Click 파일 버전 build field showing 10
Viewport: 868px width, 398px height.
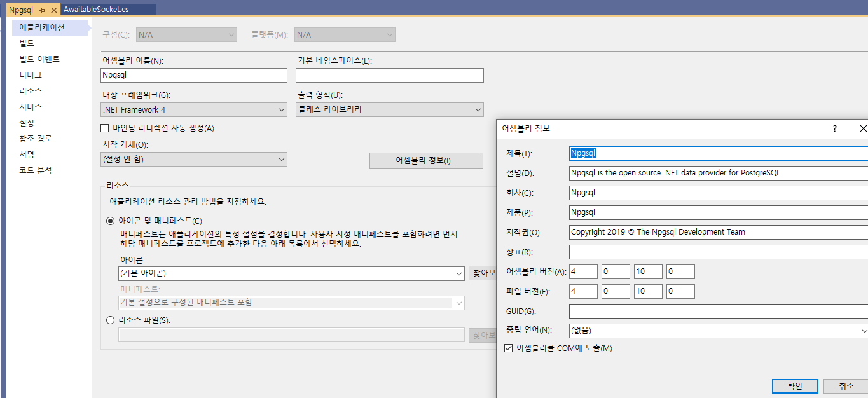648,291
